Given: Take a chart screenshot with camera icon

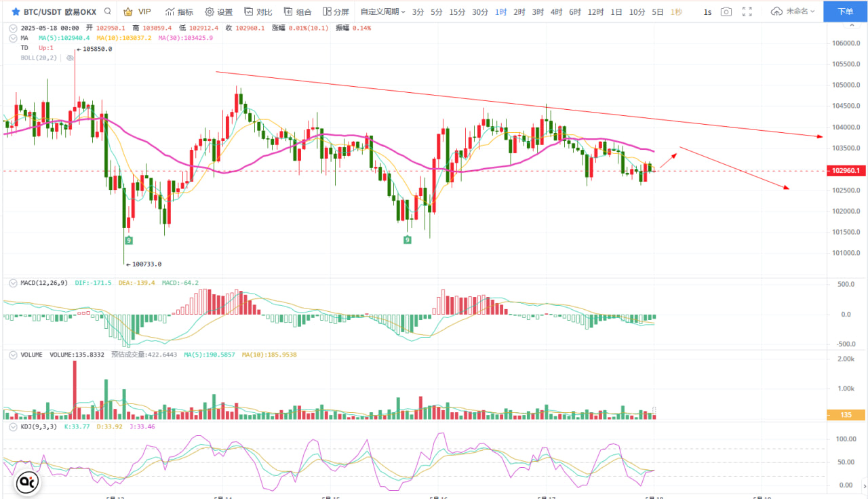Looking at the screenshot, I should 726,12.
